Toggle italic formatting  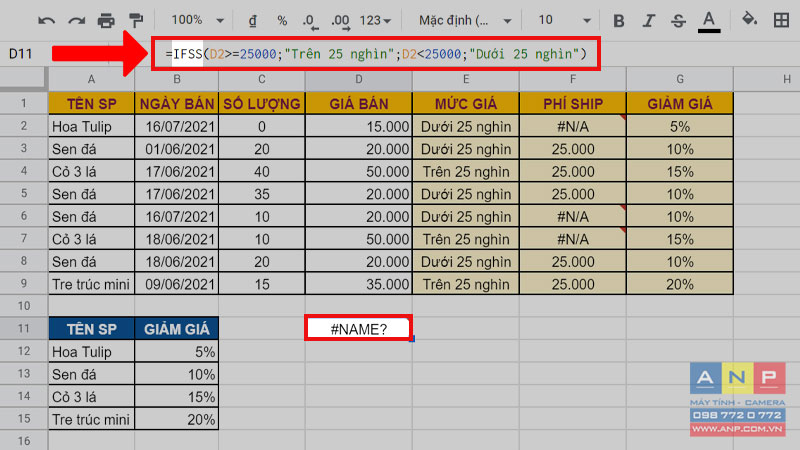coord(648,21)
